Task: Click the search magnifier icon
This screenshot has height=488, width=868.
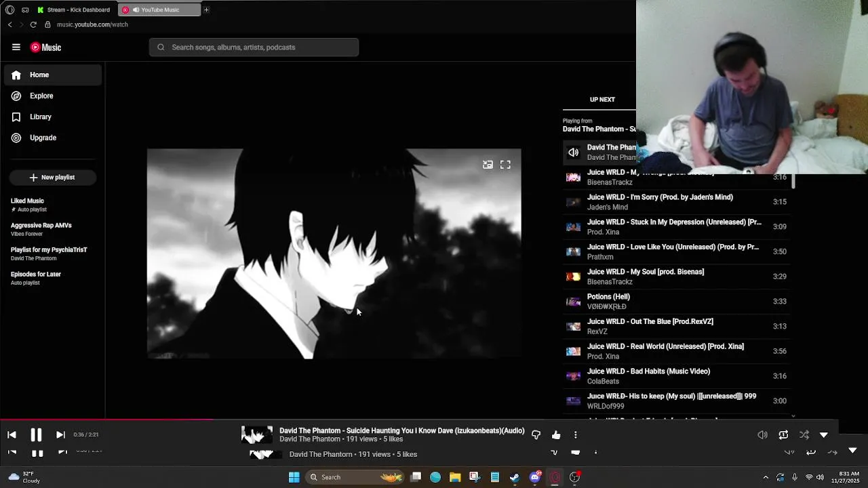Action: tap(161, 47)
